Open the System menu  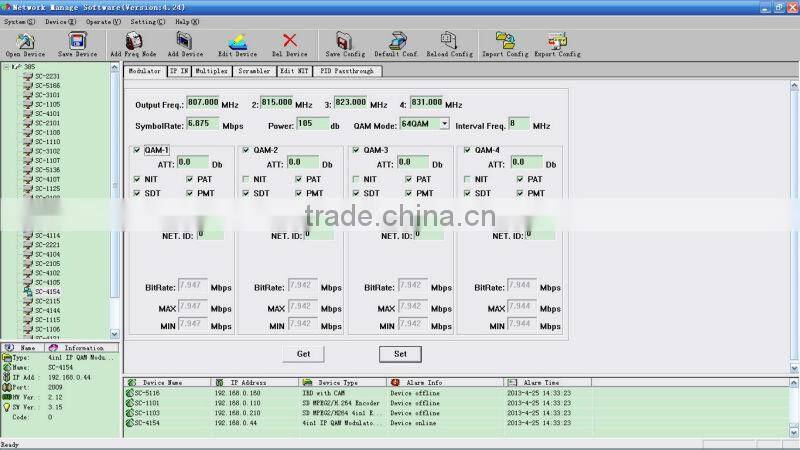pos(19,22)
